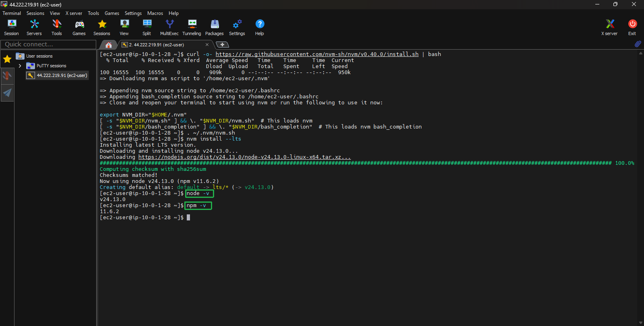Screen dimensions: 644x326
Task: Open the Games toolbar icon
Action: [x=79, y=27]
